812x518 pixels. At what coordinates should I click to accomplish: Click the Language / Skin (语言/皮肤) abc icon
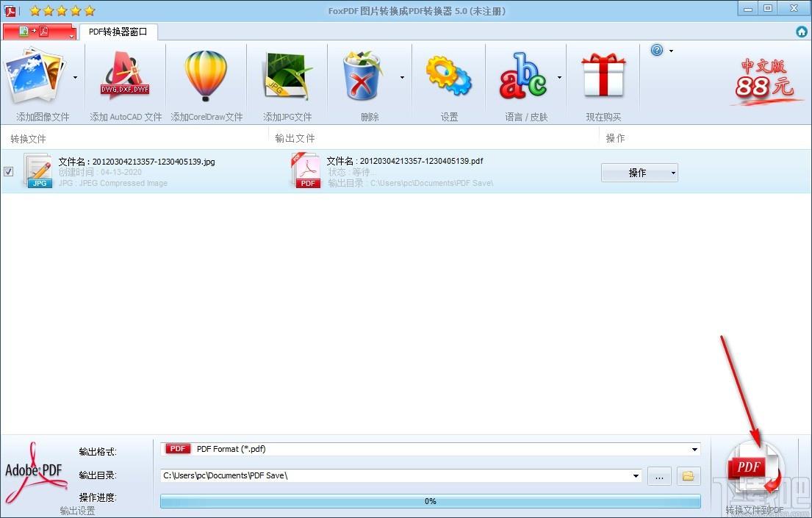point(523,76)
